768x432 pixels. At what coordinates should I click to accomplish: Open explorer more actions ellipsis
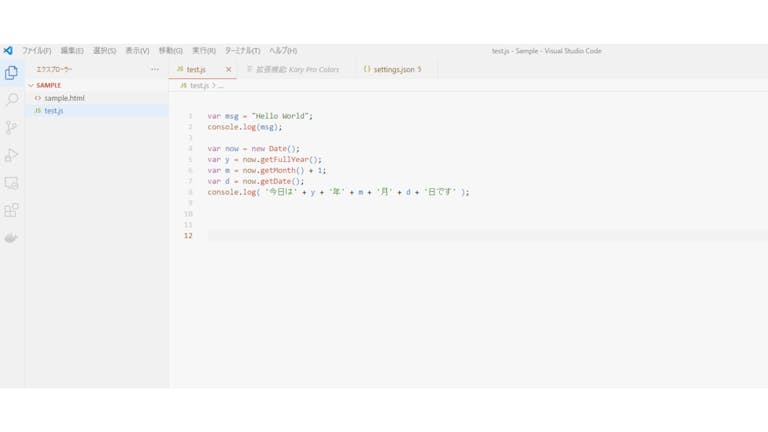(x=155, y=69)
